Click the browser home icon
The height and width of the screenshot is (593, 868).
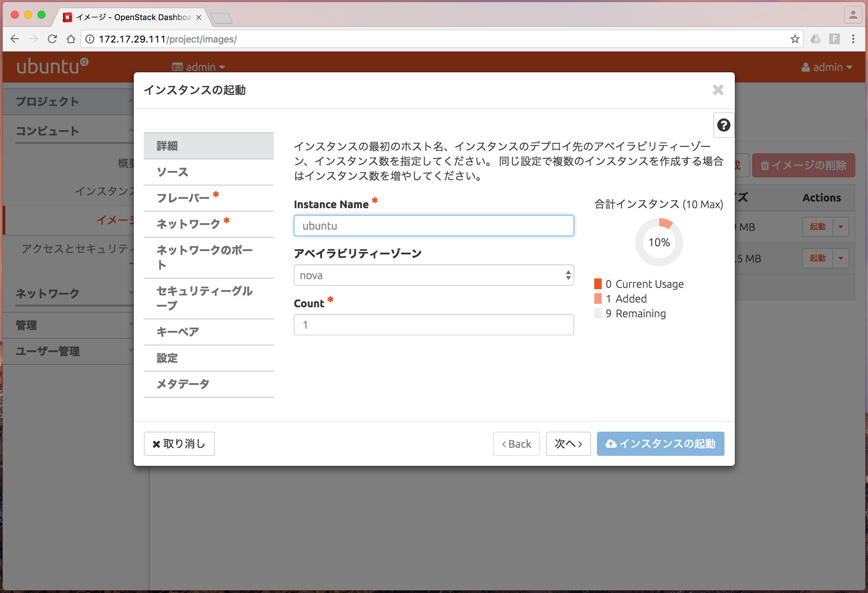[71, 39]
